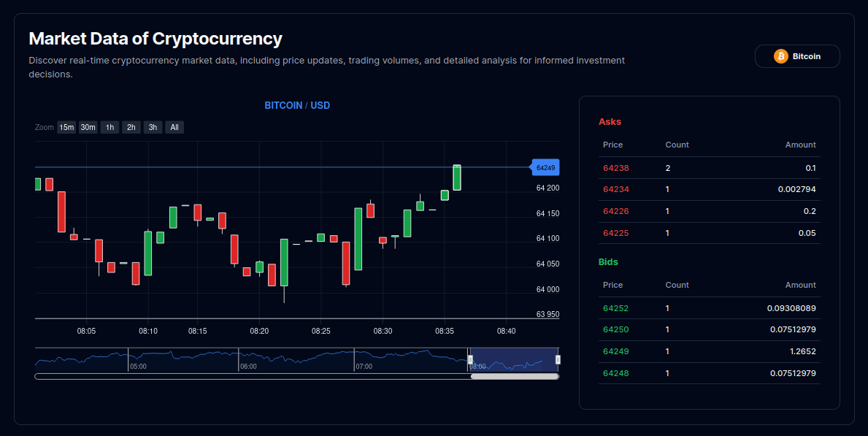
Task: Set chart zoom to 2h
Action: (x=131, y=127)
